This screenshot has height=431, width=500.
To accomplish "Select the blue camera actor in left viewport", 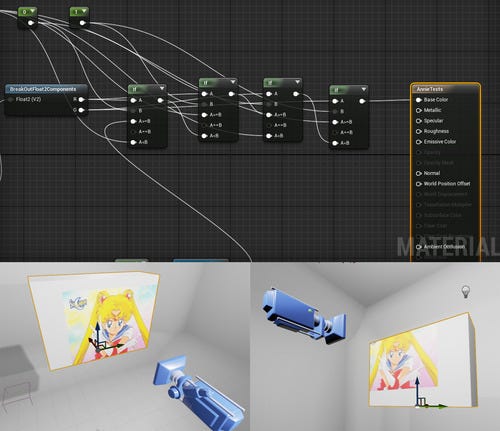I will [x=198, y=393].
